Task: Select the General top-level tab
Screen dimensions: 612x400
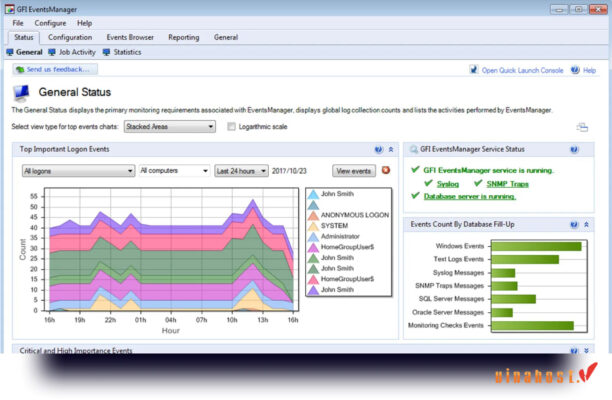Action: click(x=226, y=37)
